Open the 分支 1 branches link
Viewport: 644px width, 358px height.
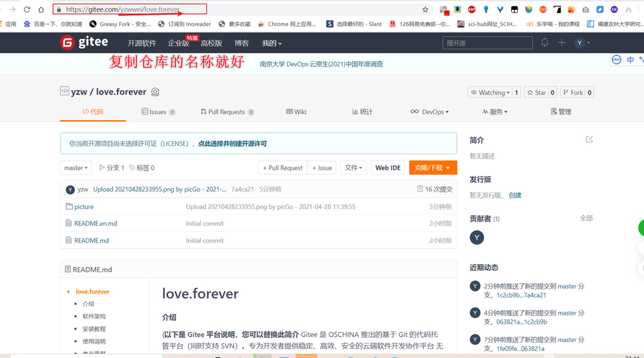(x=112, y=168)
